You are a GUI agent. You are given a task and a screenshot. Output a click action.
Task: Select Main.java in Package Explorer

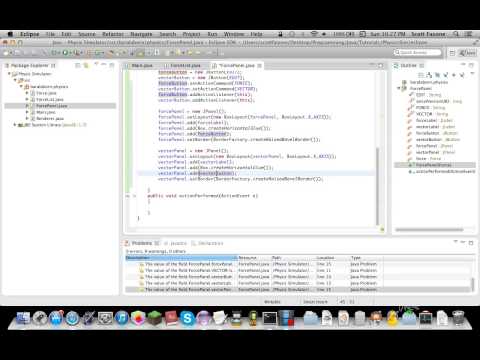[x=46, y=112]
